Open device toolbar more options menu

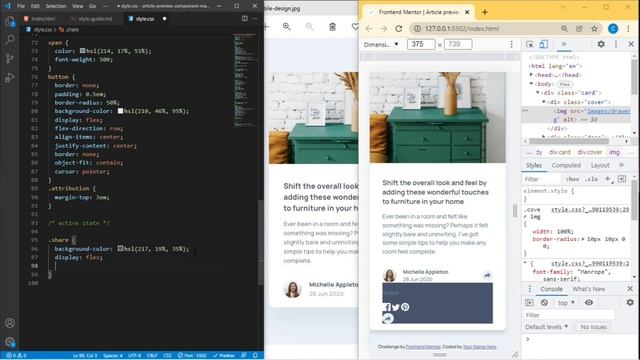coord(511,44)
